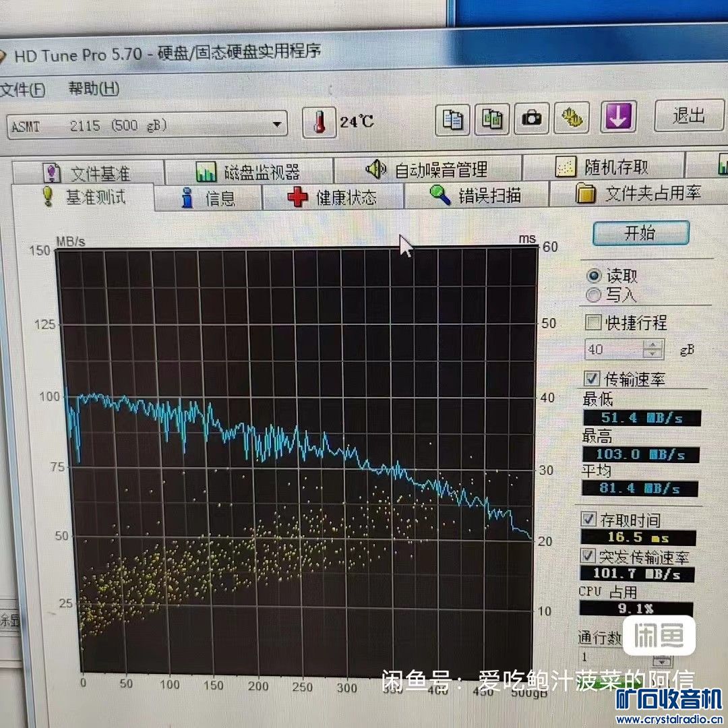728x728 pixels.
Task: Select the 写入 write radio button
Action: [594, 295]
